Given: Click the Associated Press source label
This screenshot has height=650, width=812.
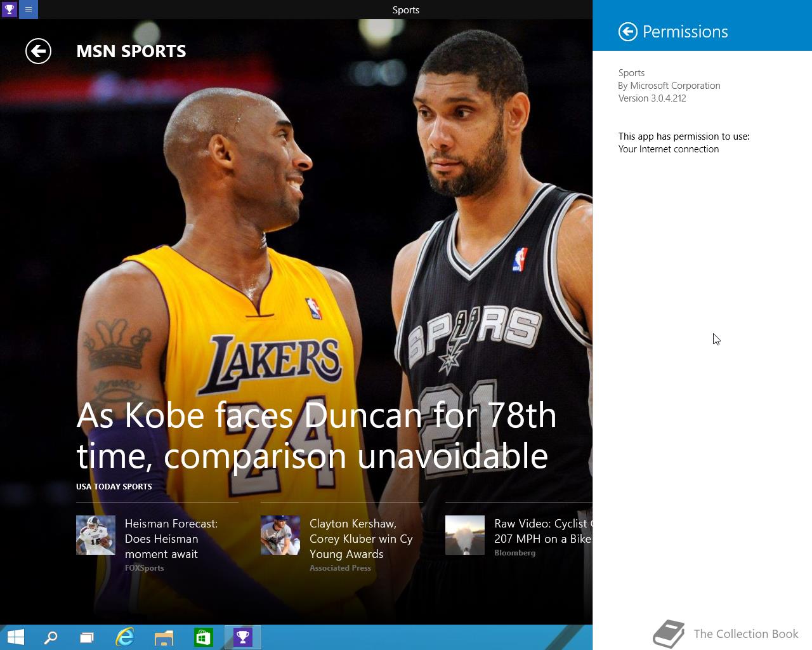Looking at the screenshot, I should click(340, 568).
